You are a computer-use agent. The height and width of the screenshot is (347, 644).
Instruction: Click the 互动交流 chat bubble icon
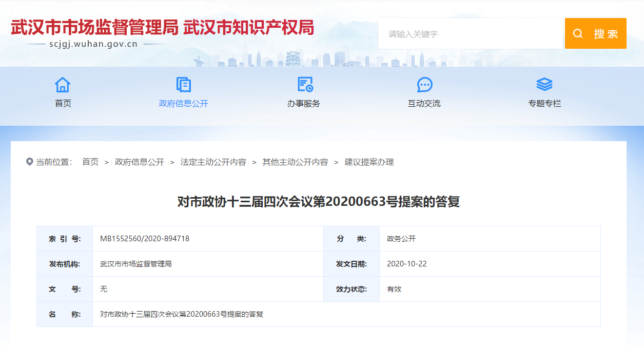(x=424, y=85)
